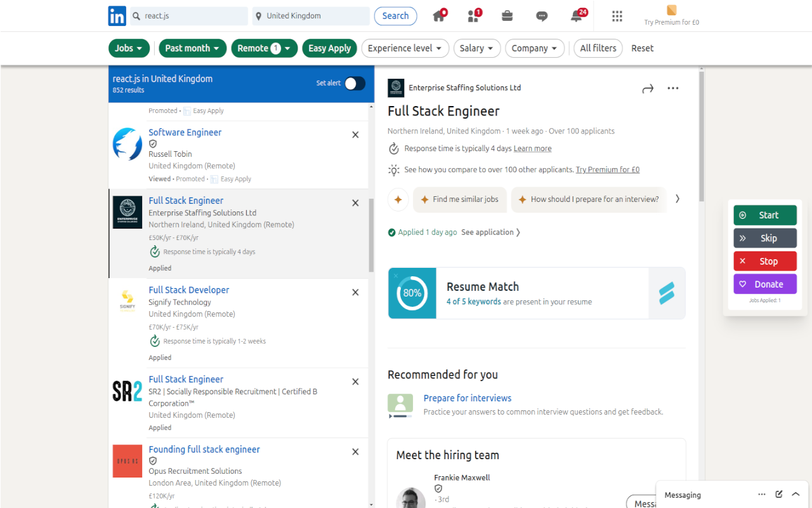
Task: Click Try Premium for £0 comparison link
Action: click(x=608, y=170)
